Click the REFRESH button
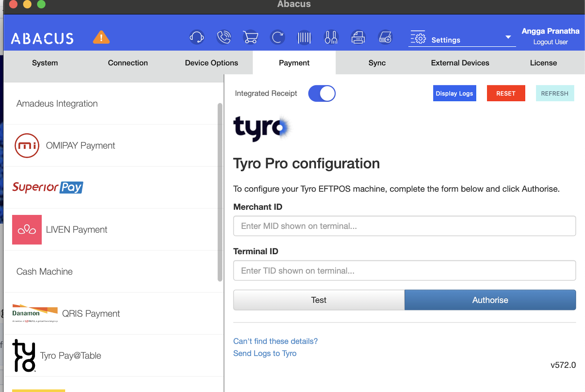 pyautogui.click(x=555, y=93)
